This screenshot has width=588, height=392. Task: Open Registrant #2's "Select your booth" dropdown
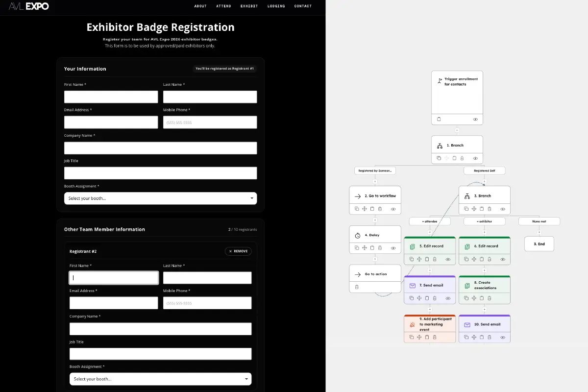[160, 379]
